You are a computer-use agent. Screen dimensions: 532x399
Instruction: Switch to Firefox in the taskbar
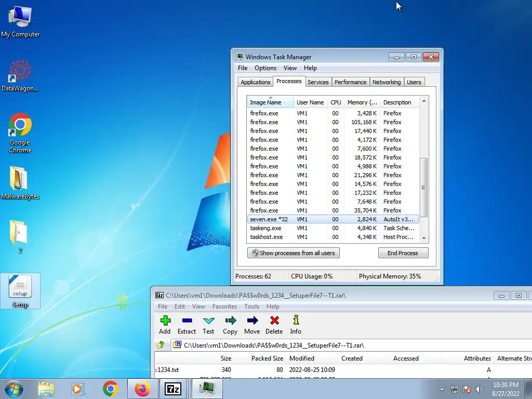[142, 389]
